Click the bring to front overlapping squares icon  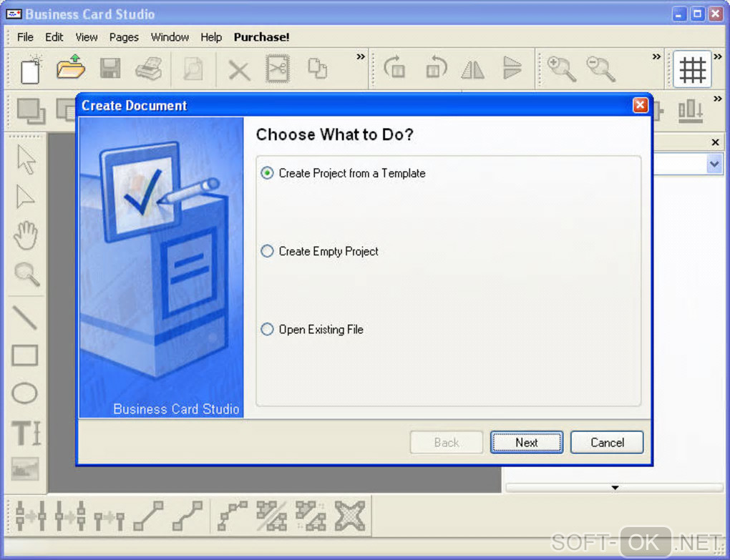(31, 111)
